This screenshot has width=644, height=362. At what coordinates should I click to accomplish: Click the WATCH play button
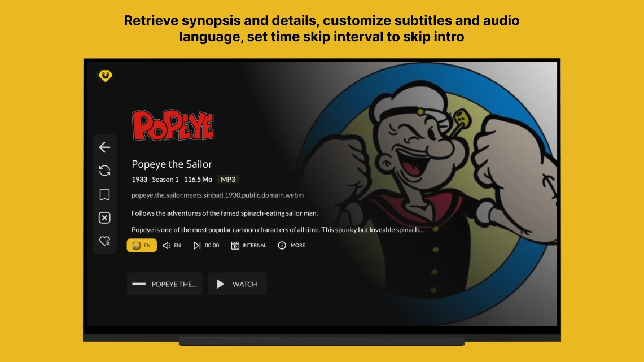[x=238, y=284]
